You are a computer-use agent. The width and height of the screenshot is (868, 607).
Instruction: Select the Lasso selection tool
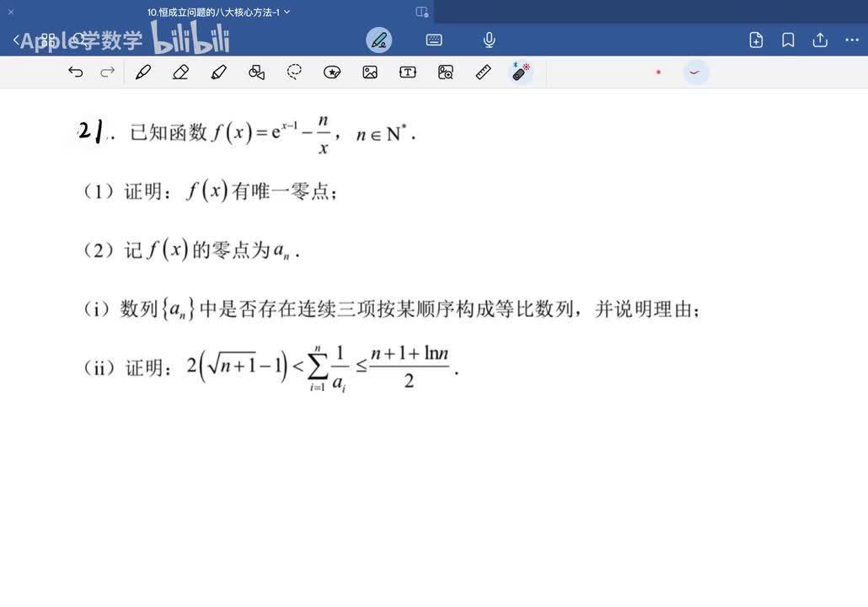tap(294, 72)
